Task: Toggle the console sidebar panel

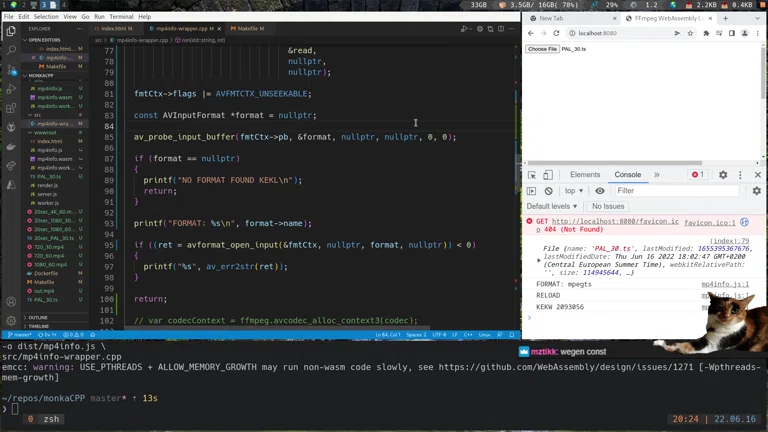Action: (531, 191)
